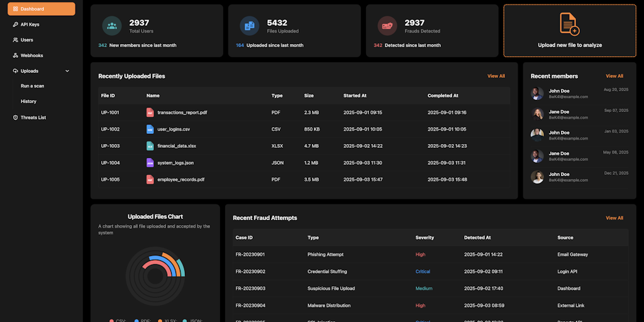Image resolution: width=644 pixels, height=322 pixels.
Task: Click the XLSX icon beside financial_data.xlsx
Action: point(150,146)
